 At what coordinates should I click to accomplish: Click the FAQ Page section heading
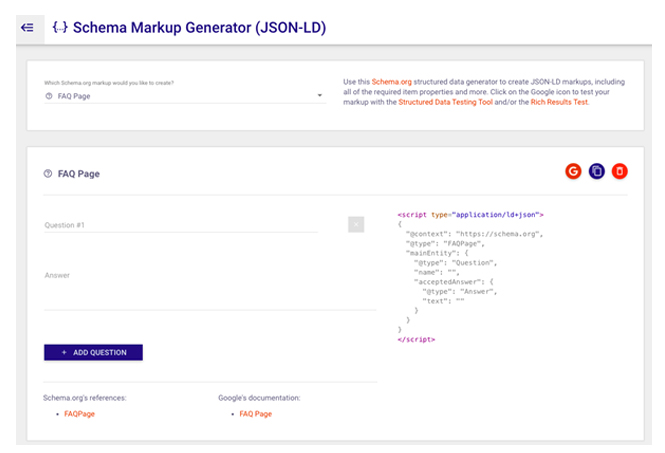click(x=78, y=174)
